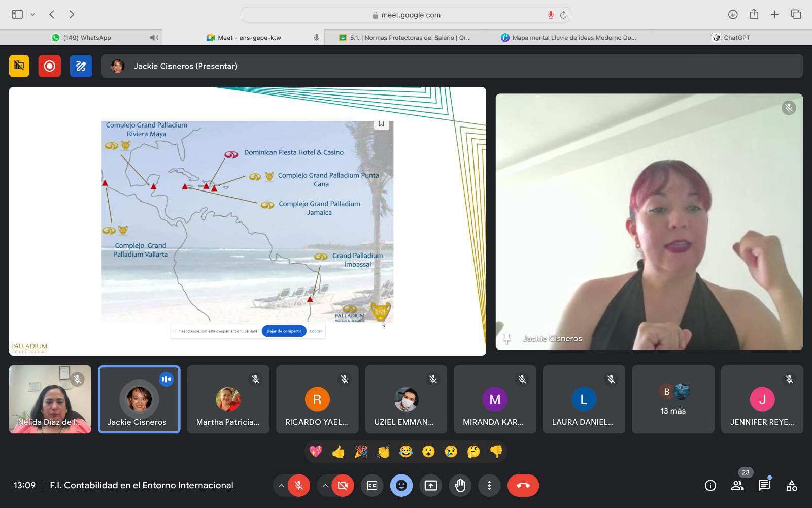
Task: Click the yellow extension icon at top left
Action: (19, 66)
